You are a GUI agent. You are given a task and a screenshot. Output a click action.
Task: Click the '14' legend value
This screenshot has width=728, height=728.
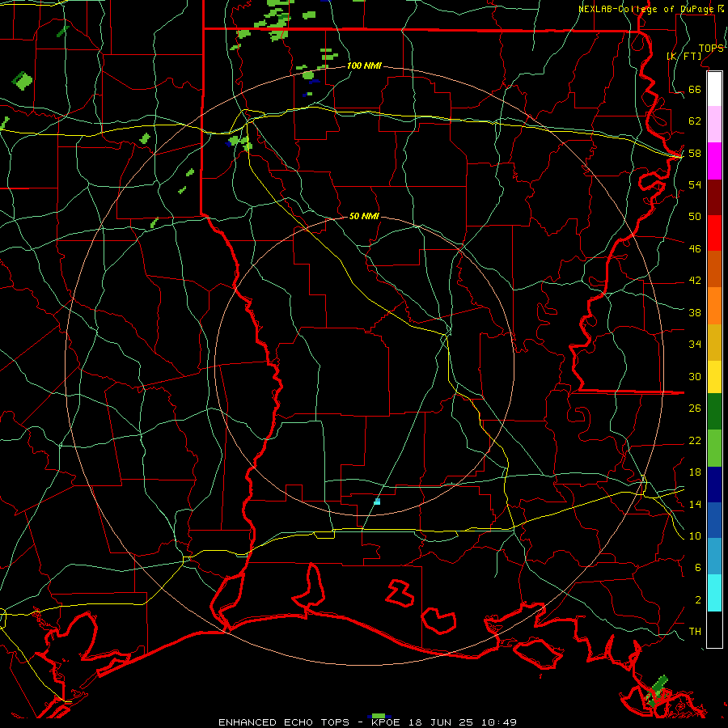[695, 504]
